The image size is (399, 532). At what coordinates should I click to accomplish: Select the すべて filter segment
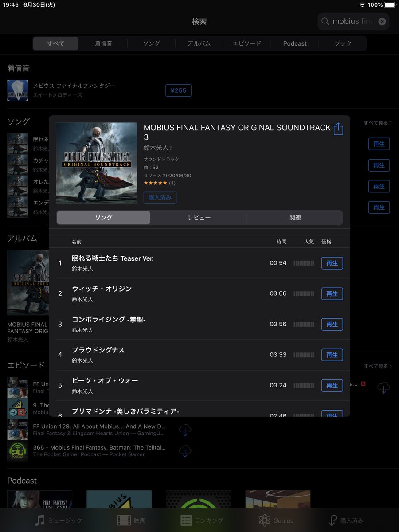pyautogui.click(x=55, y=43)
